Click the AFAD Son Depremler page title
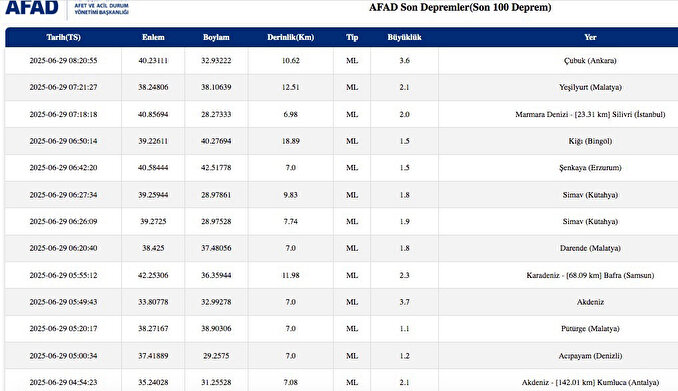This screenshot has height=391, width=678. (460, 7)
